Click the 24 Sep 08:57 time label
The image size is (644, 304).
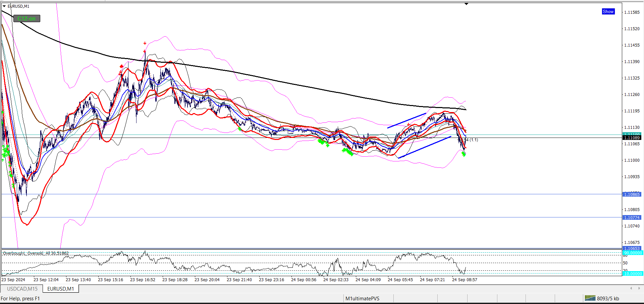(465, 280)
